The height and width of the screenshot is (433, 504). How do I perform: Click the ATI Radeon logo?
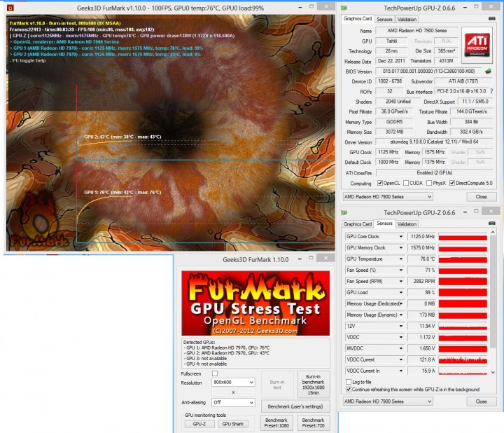pyautogui.click(x=477, y=45)
